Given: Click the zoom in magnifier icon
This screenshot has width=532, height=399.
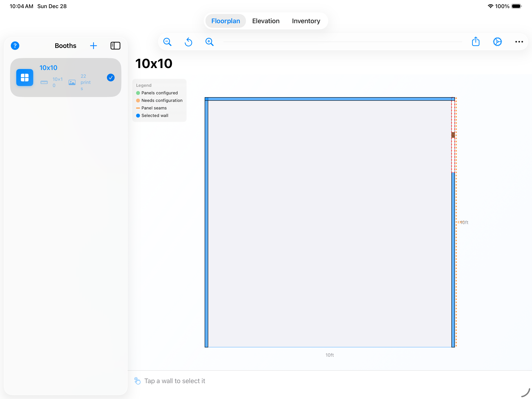Looking at the screenshot, I should click(209, 42).
